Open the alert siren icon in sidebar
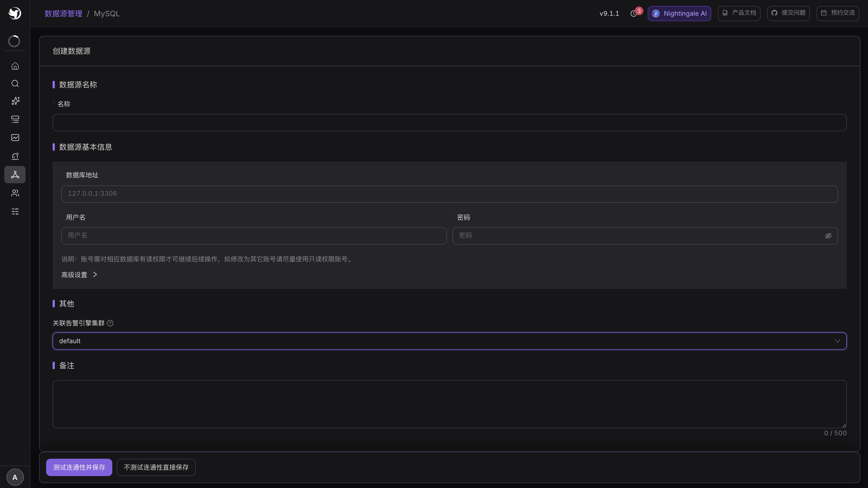The height and width of the screenshot is (488, 868). (x=15, y=156)
